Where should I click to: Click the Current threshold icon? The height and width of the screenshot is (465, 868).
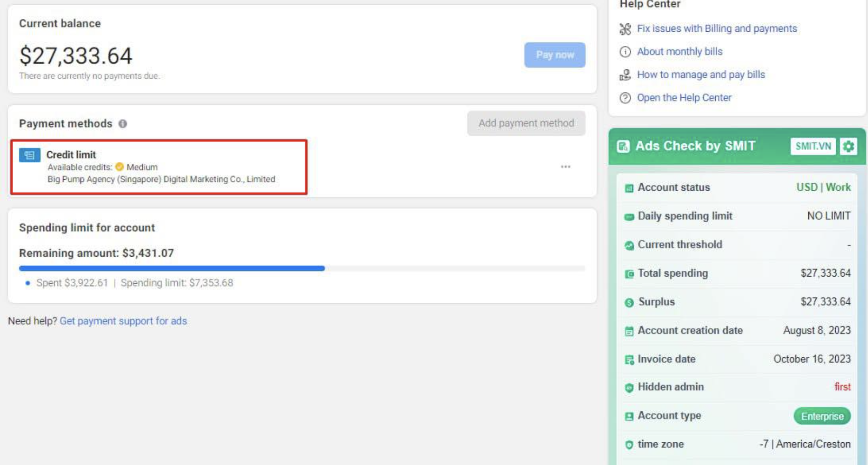(x=629, y=245)
